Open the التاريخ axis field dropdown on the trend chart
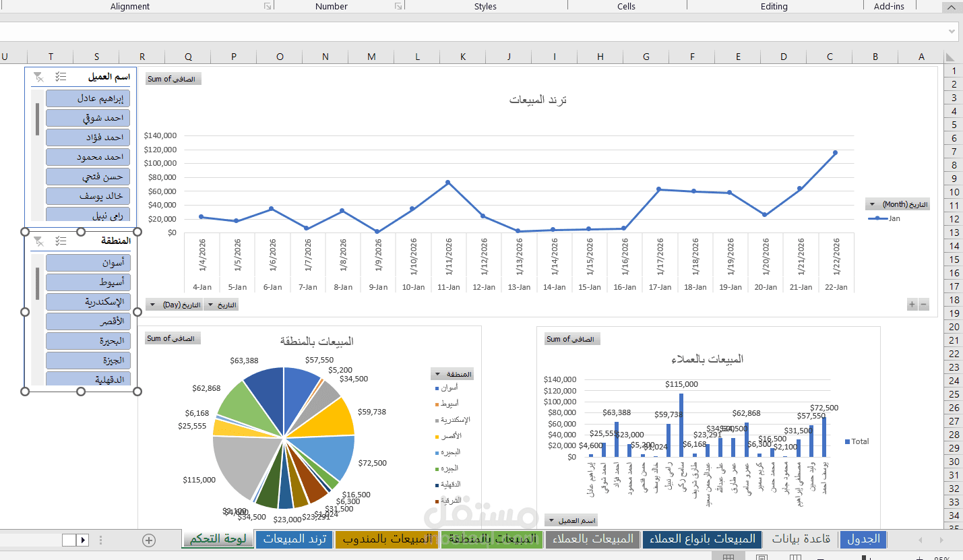Screen dimensions: 963x560 (221, 305)
